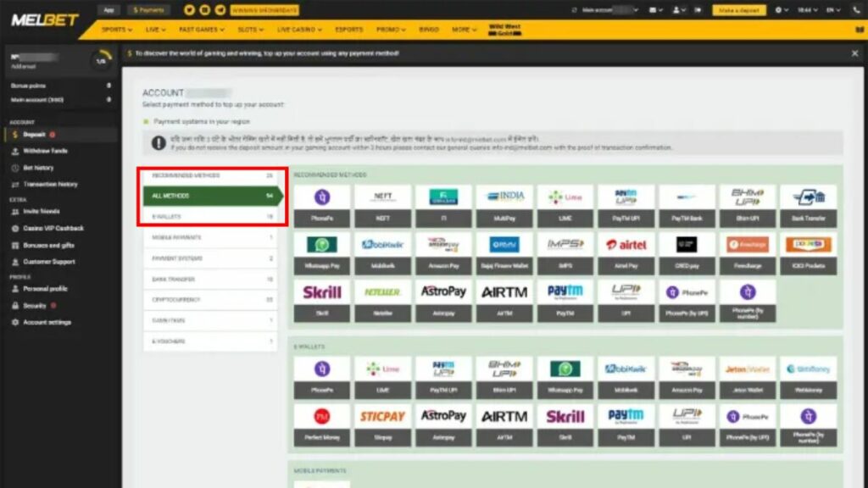Pick Mobikwik in the E-Wallets section
This screenshot has width=868, height=488.
(626, 378)
